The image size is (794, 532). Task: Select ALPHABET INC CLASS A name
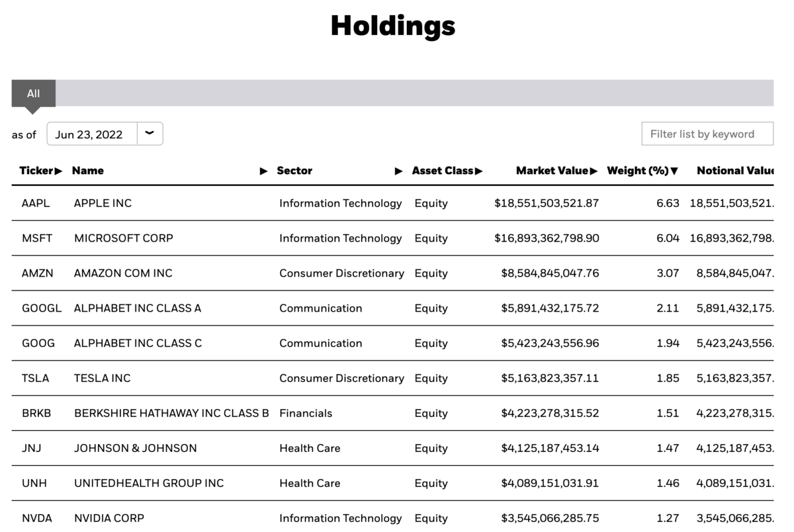pos(138,308)
